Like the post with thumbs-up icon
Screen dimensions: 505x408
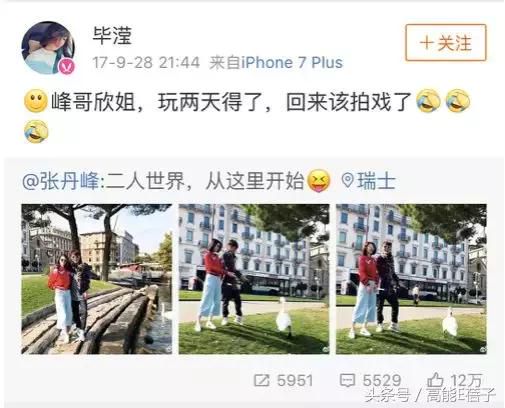click(x=435, y=380)
